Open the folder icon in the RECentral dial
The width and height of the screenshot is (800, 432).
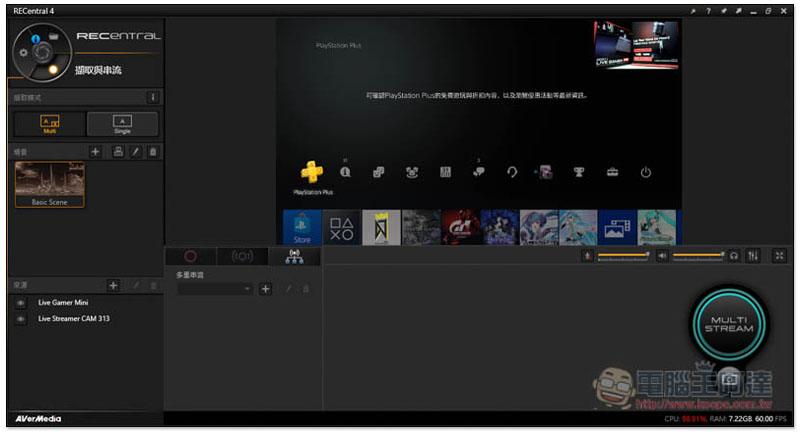[x=53, y=36]
